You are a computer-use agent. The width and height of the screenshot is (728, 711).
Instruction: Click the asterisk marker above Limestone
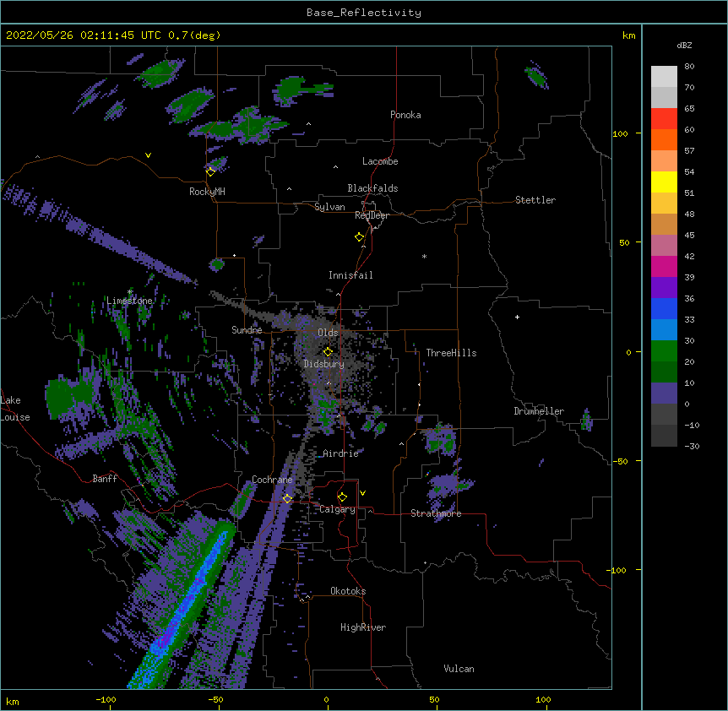coord(129,292)
